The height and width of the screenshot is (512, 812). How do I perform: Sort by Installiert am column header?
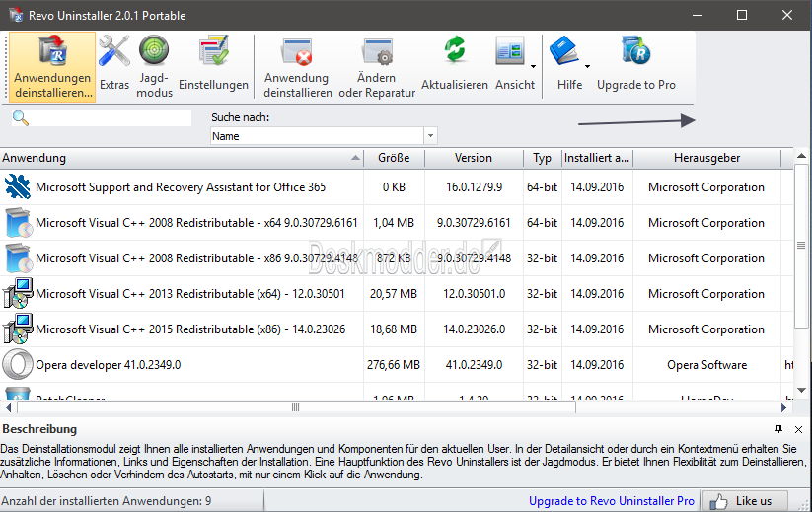[x=597, y=158]
